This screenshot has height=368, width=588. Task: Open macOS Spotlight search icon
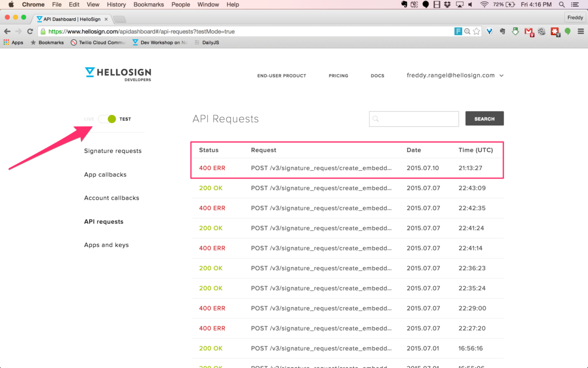562,5
